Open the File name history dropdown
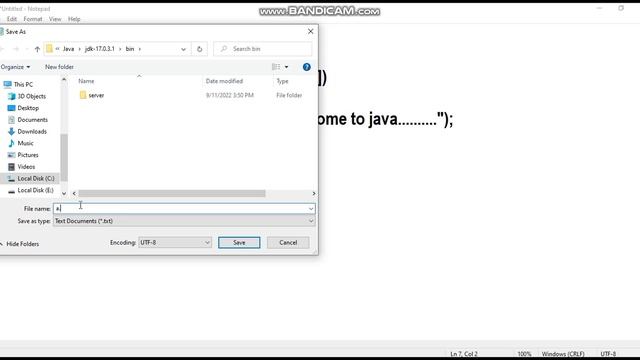The height and width of the screenshot is (360, 640). (x=311, y=209)
